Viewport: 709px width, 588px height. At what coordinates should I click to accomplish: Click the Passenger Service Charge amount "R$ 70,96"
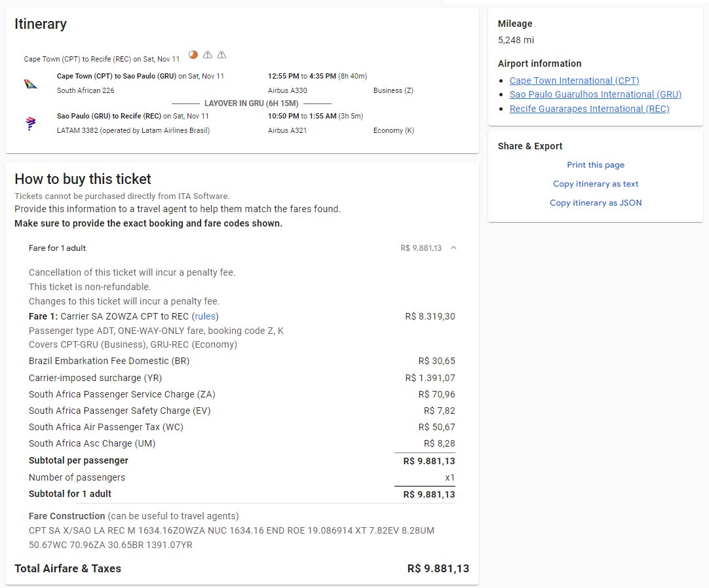pyautogui.click(x=437, y=395)
